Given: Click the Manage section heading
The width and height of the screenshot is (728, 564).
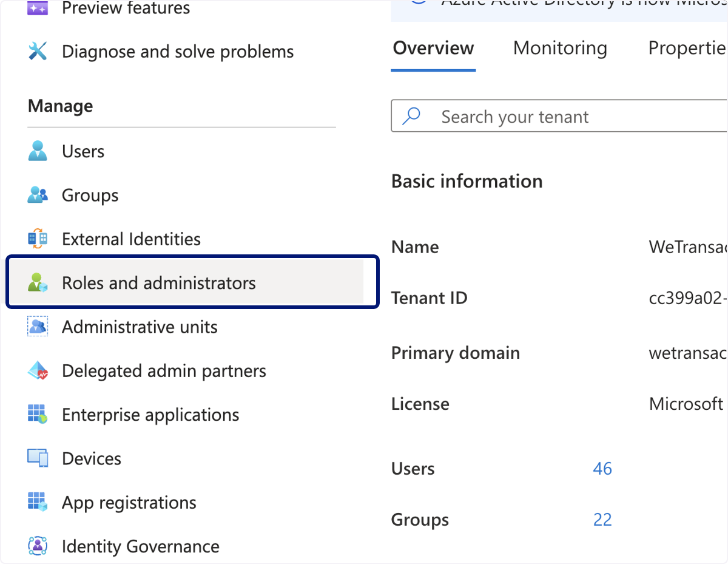Looking at the screenshot, I should (x=60, y=106).
